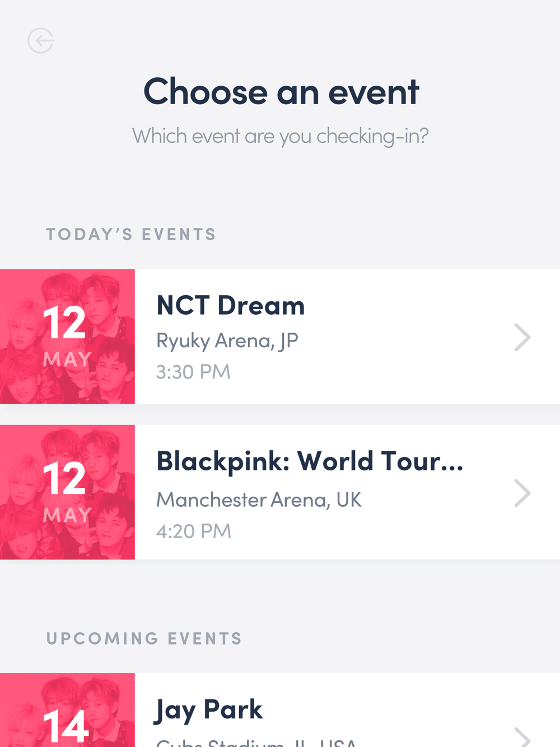Click the MAY label on NCT Dream thumbnail
Image resolution: width=560 pixels, height=747 pixels.
coord(67,359)
